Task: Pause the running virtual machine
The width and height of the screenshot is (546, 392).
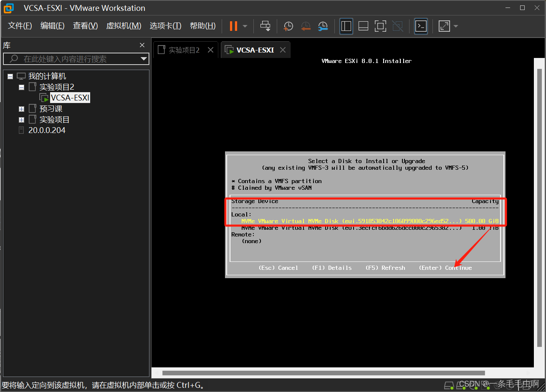Action: coord(233,26)
